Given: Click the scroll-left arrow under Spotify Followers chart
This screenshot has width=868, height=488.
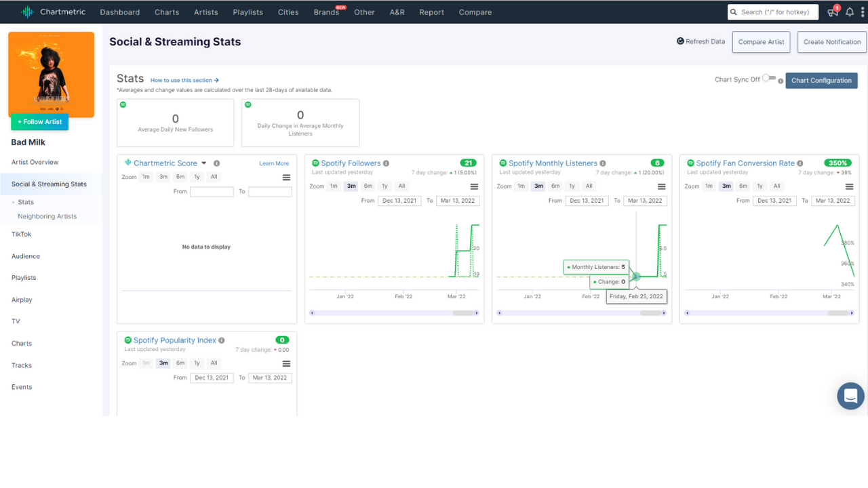Looking at the screenshot, I should pyautogui.click(x=312, y=313).
